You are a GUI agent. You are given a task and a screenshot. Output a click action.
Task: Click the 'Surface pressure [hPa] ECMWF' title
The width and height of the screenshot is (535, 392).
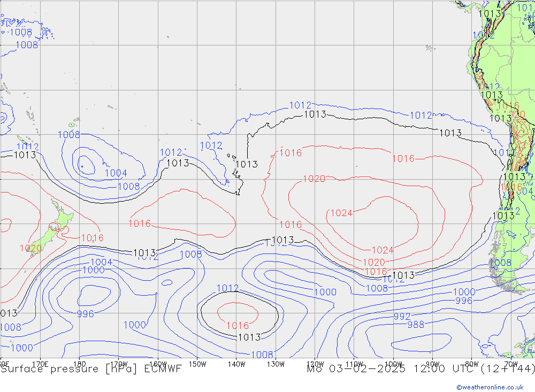(91, 369)
